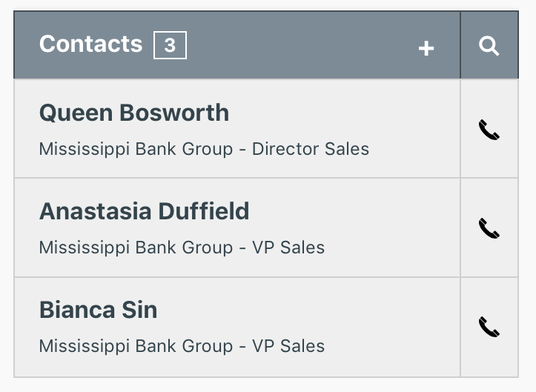Call Bianca Sin using phone icon
This screenshot has width=536, height=392.
tap(489, 327)
